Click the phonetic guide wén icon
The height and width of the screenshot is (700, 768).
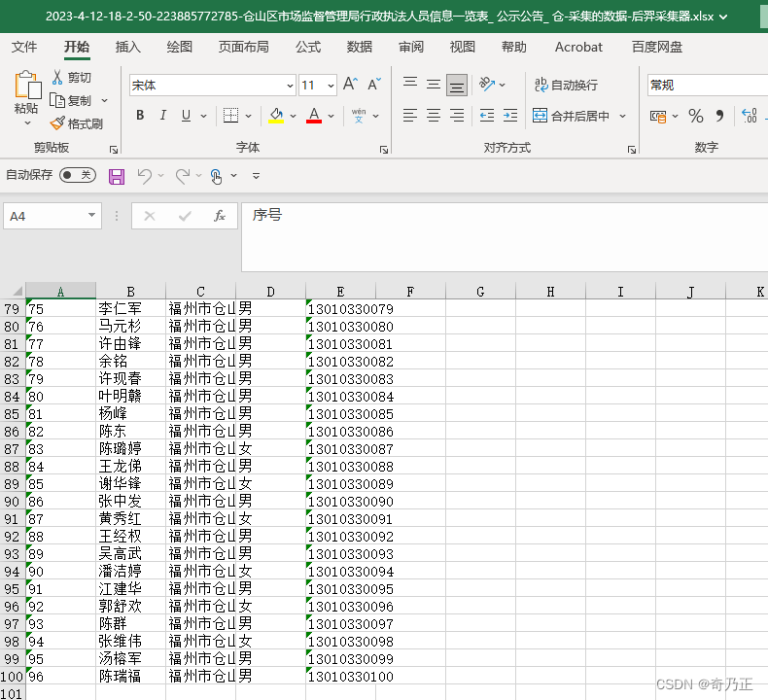coord(359,116)
